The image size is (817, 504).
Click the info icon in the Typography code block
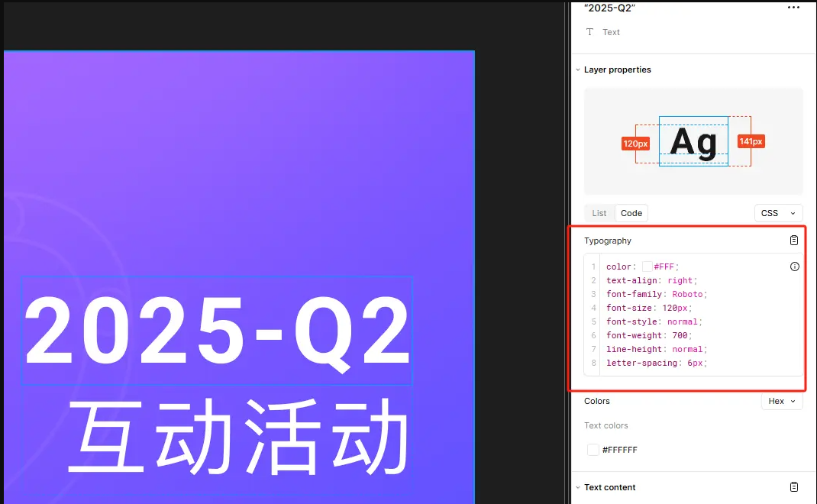coord(794,267)
